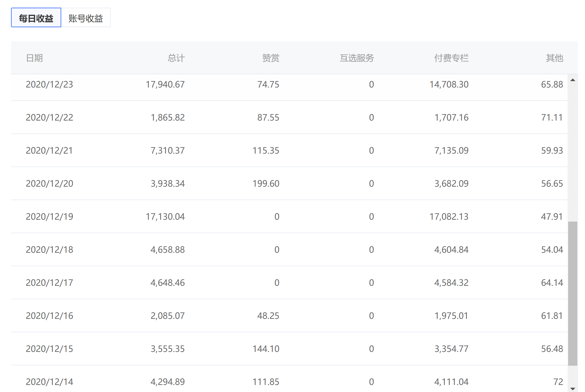Click the 14,708.30 付费专栏 value
The width and height of the screenshot is (585, 392).
point(449,84)
